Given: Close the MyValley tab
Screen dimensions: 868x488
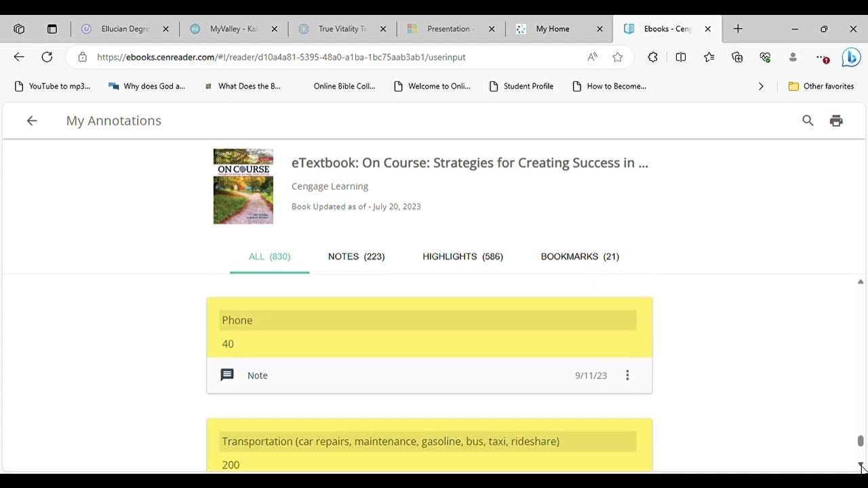Looking at the screenshot, I should tap(274, 29).
